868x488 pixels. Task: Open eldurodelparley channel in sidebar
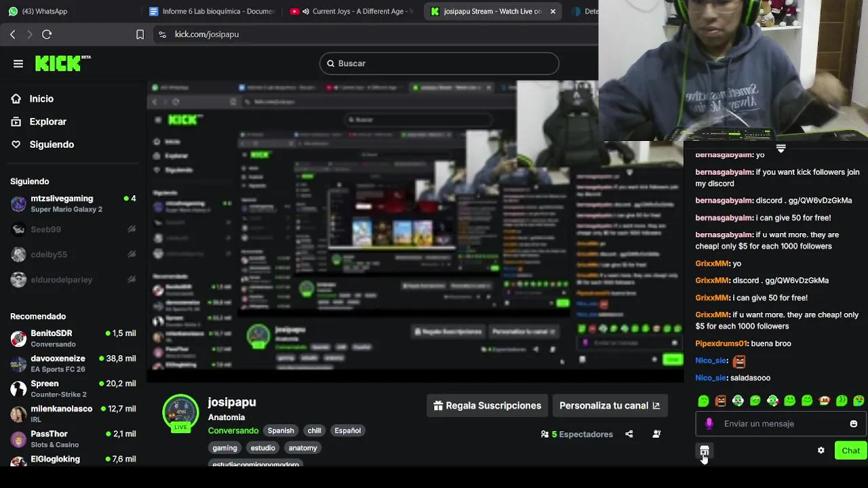pyautogui.click(x=73, y=279)
